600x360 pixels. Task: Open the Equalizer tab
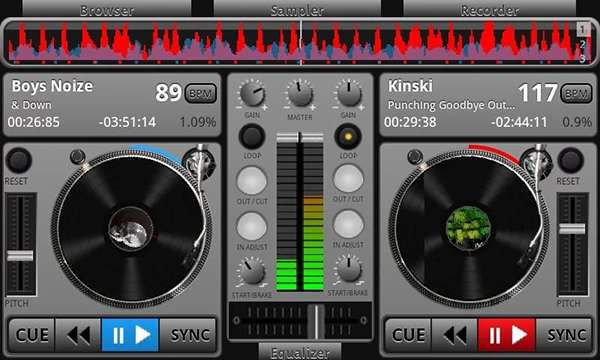[x=300, y=352]
